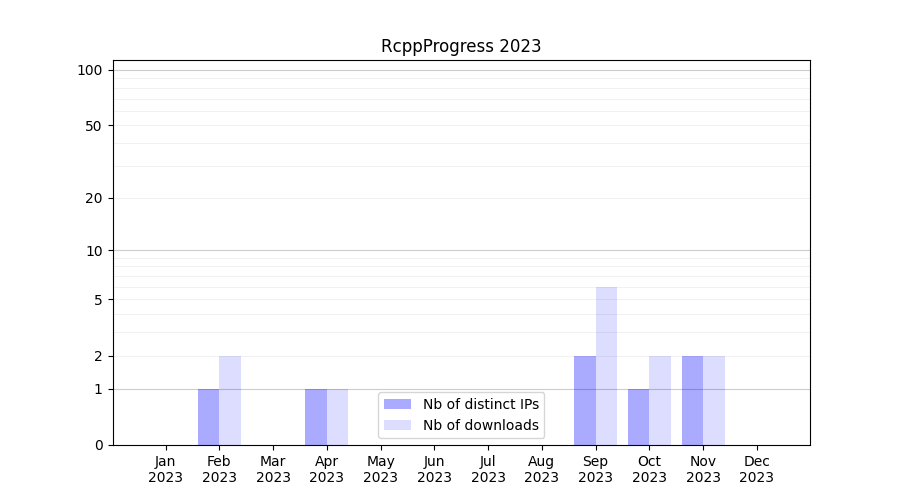Select the Apr 2023 distinct IPs bar
This screenshot has height=500, width=900.
[316, 417]
